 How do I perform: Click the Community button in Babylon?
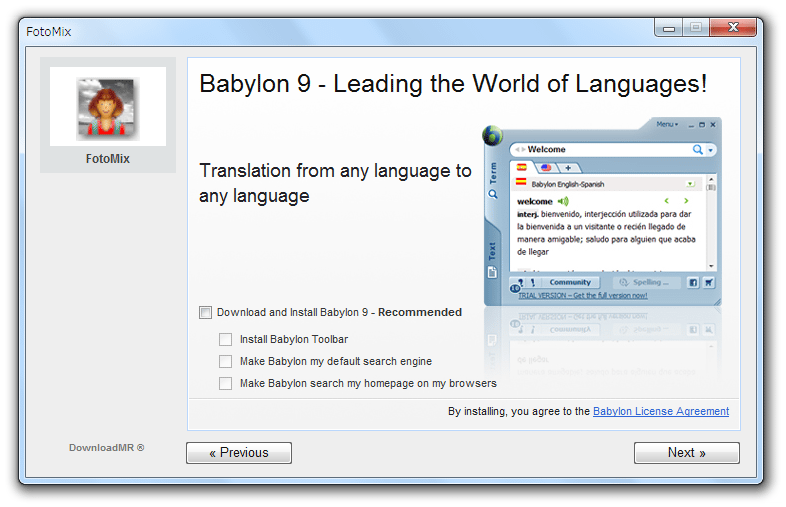click(570, 282)
